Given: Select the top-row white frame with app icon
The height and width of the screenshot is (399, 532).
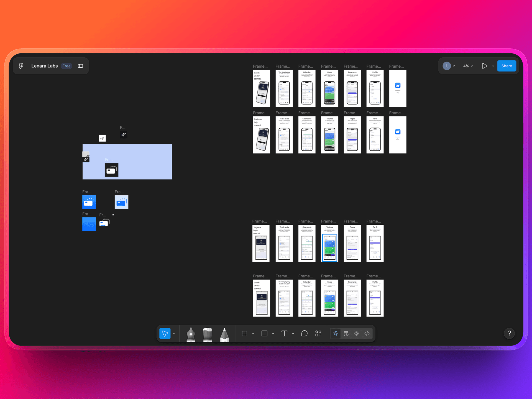Looking at the screenshot, I should pyautogui.click(x=398, y=88).
